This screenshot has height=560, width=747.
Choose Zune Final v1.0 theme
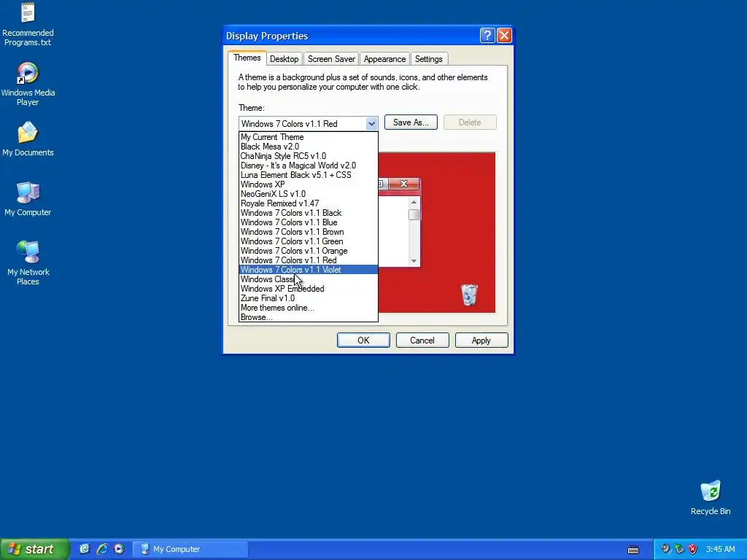309,298
